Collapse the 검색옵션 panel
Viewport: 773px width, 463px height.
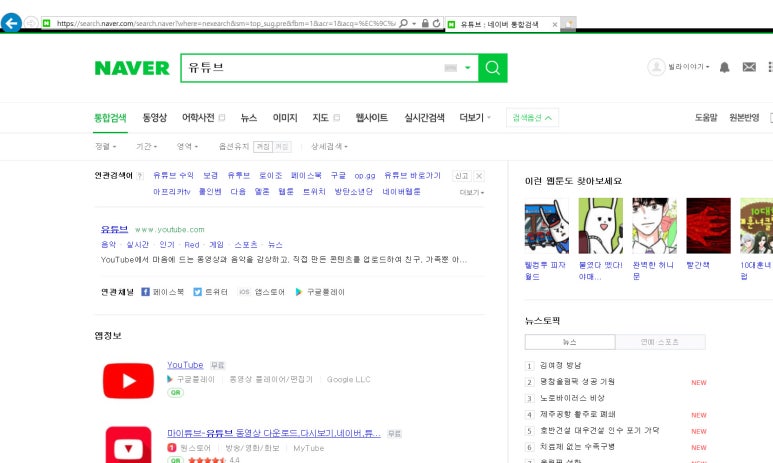[532, 117]
